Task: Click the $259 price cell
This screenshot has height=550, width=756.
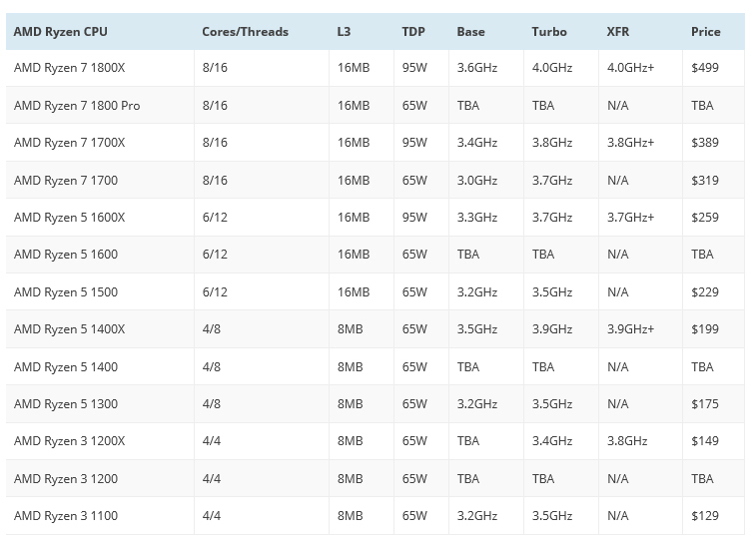Action: click(x=704, y=218)
